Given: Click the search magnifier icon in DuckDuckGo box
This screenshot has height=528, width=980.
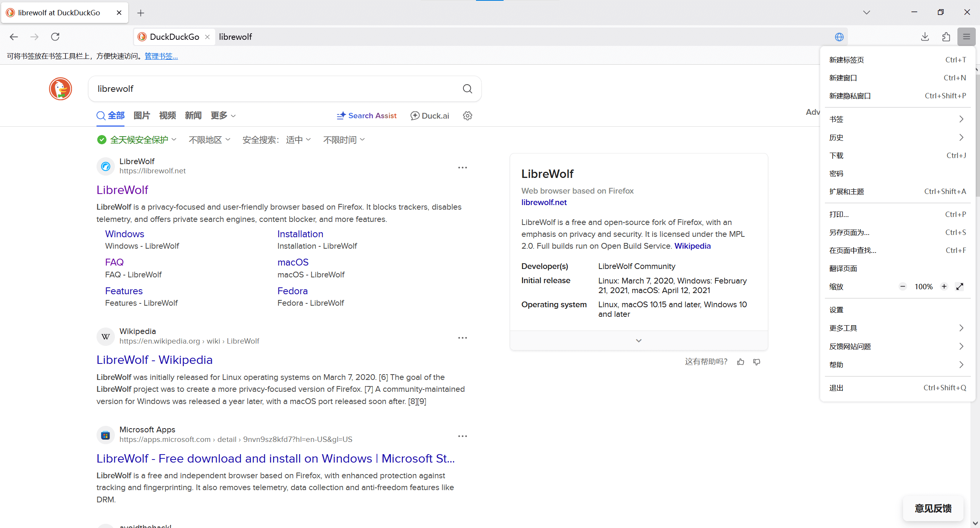Looking at the screenshot, I should click(467, 89).
